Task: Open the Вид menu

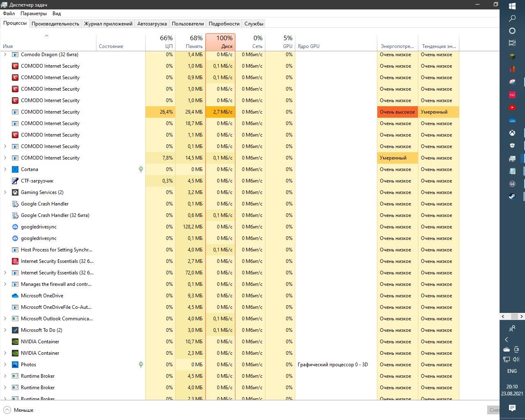Action: click(57, 14)
